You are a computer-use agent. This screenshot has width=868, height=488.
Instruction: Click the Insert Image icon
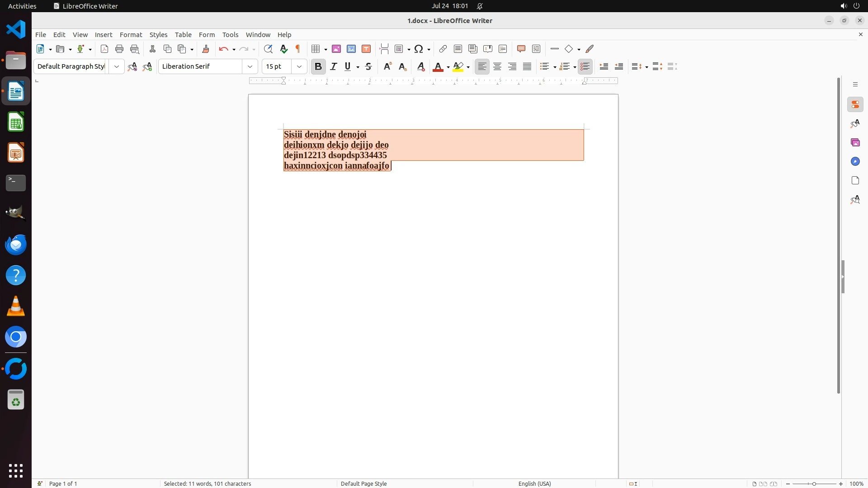tap(336, 49)
